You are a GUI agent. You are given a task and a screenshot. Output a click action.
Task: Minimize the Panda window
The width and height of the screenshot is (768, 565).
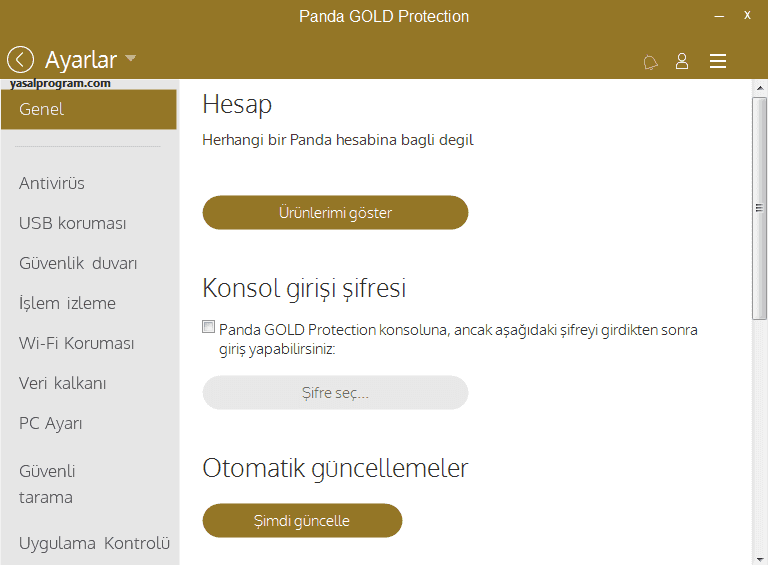tap(717, 16)
